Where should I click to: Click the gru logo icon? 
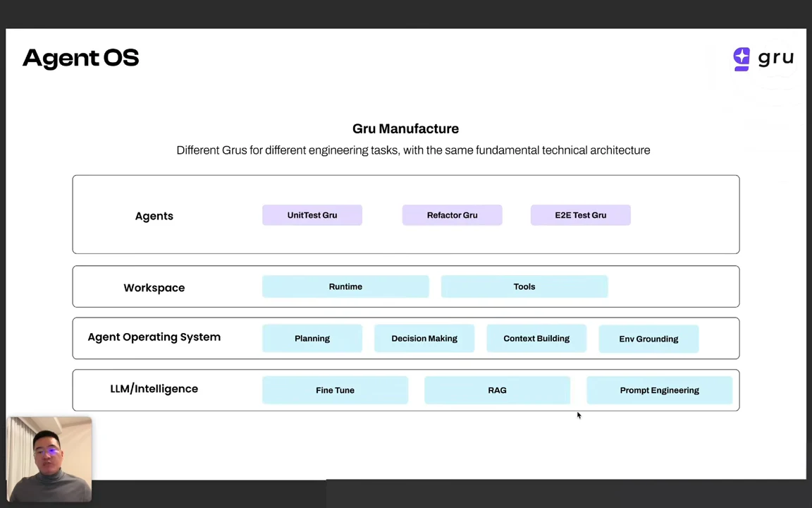tap(742, 59)
